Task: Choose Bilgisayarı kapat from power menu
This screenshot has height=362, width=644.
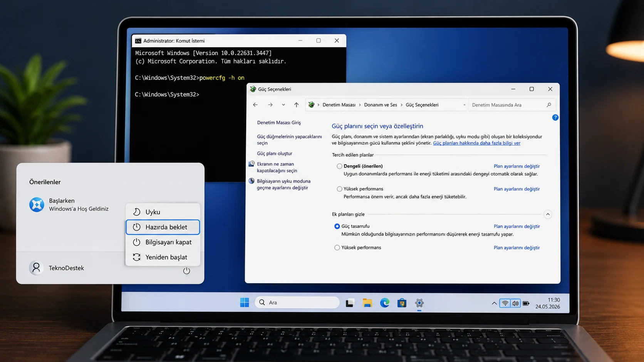Action: (x=163, y=242)
